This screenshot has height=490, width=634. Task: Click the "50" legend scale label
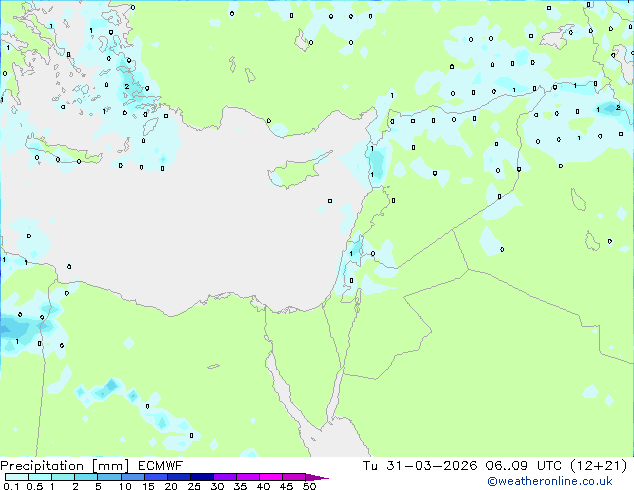tap(309, 486)
